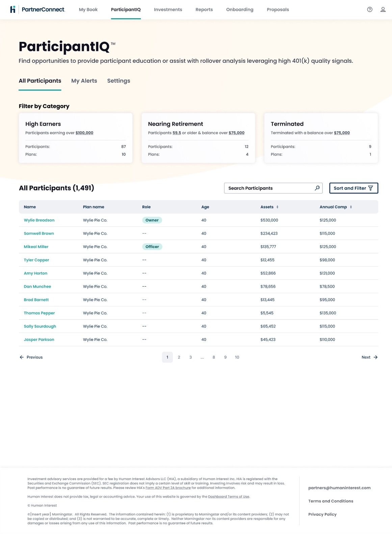
Task: Click the $78,500 annual comp value
Action: click(327, 287)
